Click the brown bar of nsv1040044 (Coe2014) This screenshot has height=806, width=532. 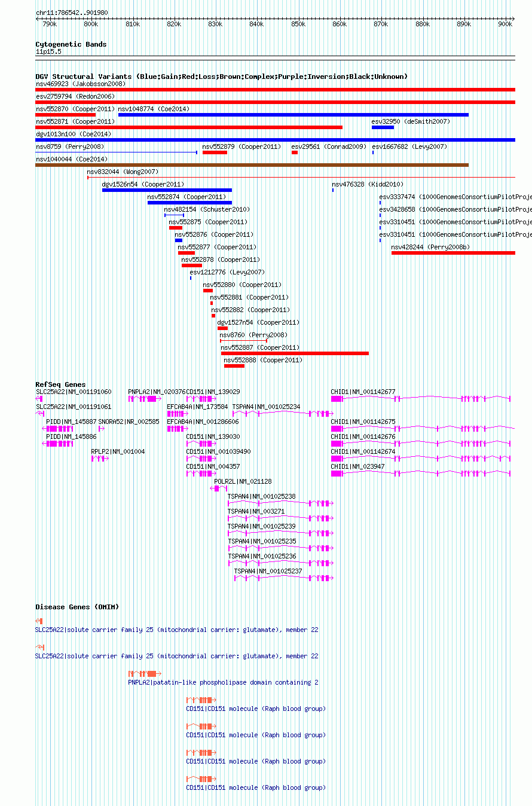252,165
